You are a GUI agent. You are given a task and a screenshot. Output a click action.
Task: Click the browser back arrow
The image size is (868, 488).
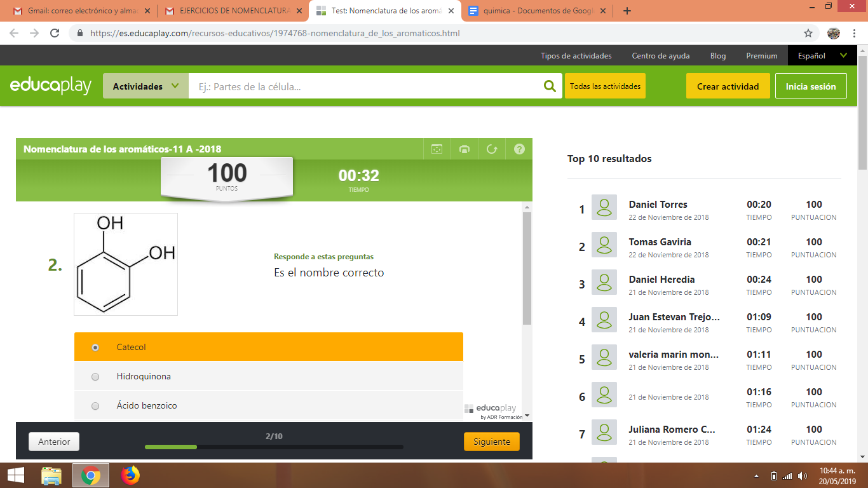pyautogui.click(x=14, y=33)
